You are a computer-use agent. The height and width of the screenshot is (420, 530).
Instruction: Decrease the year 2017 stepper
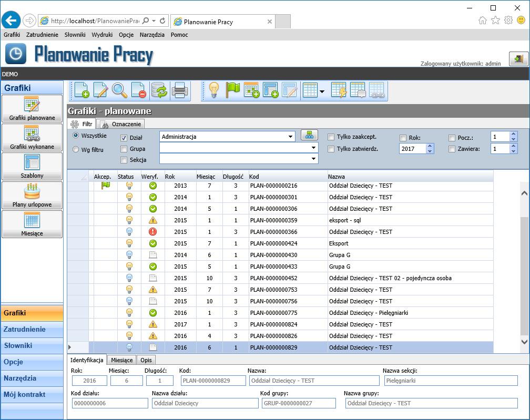tap(430, 151)
